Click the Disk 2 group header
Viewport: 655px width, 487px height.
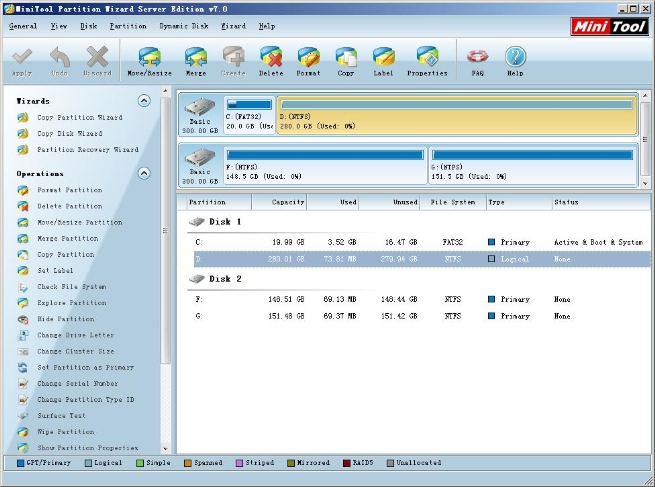[215, 279]
